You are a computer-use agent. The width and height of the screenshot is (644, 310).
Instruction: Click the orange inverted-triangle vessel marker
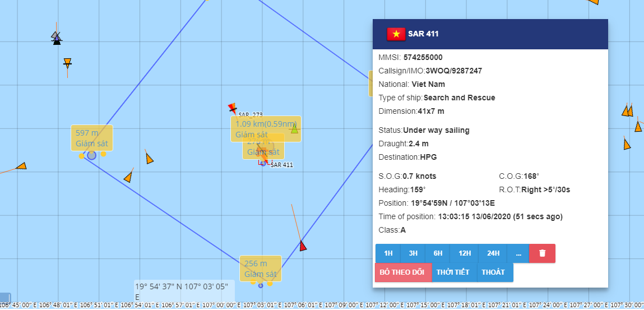click(x=67, y=62)
